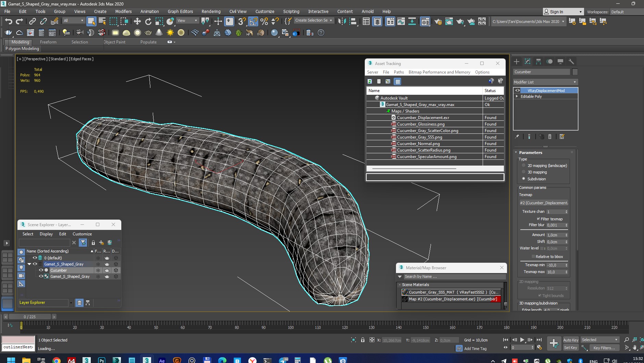The width and height of the screenshot is (644, 363).
Task: Toggle the filter icon in Scene Explorer
Action: pyautogui.click(x=83, y=243)
